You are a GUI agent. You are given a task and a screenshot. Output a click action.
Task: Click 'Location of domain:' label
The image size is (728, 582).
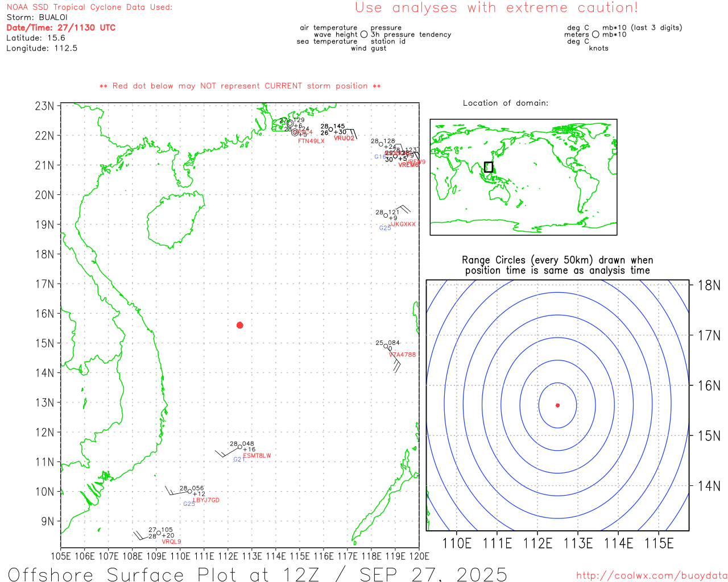pos(506,103)
